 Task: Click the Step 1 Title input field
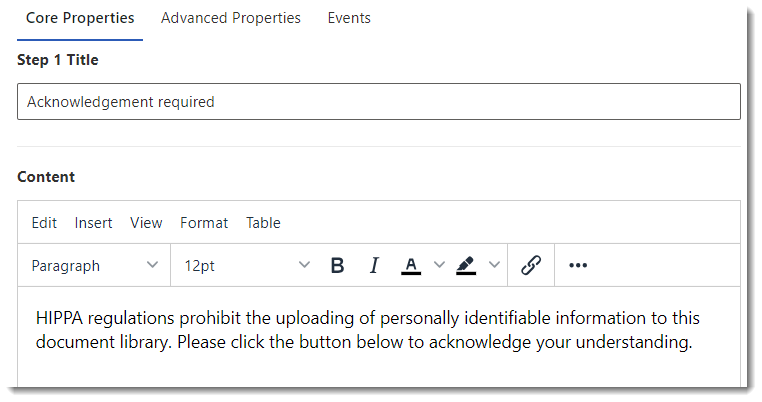[378, 102]
